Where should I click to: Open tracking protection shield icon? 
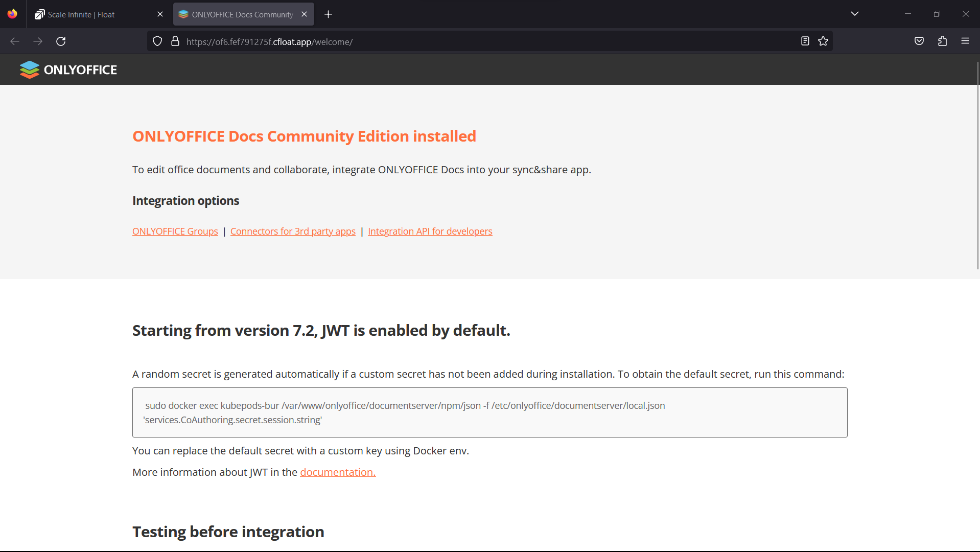click(x=157, y=41)
